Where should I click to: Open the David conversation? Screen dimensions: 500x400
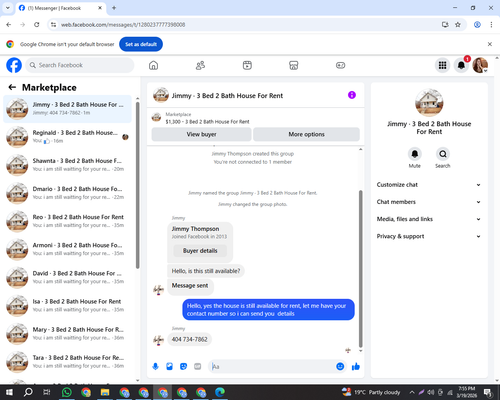click(x=67, y=277)
